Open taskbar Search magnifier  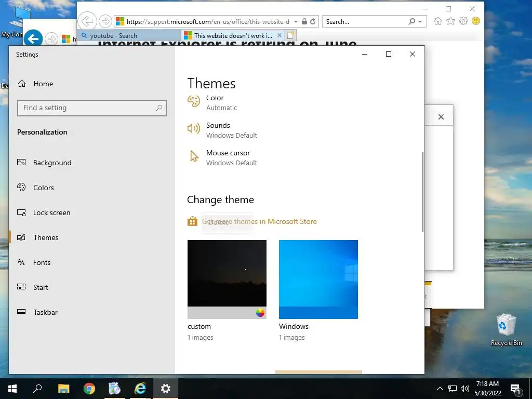[37, 389]
